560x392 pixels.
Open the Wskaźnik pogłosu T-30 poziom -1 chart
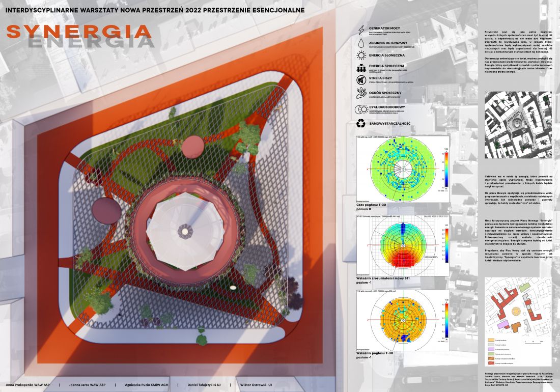[x=403, y=320]
